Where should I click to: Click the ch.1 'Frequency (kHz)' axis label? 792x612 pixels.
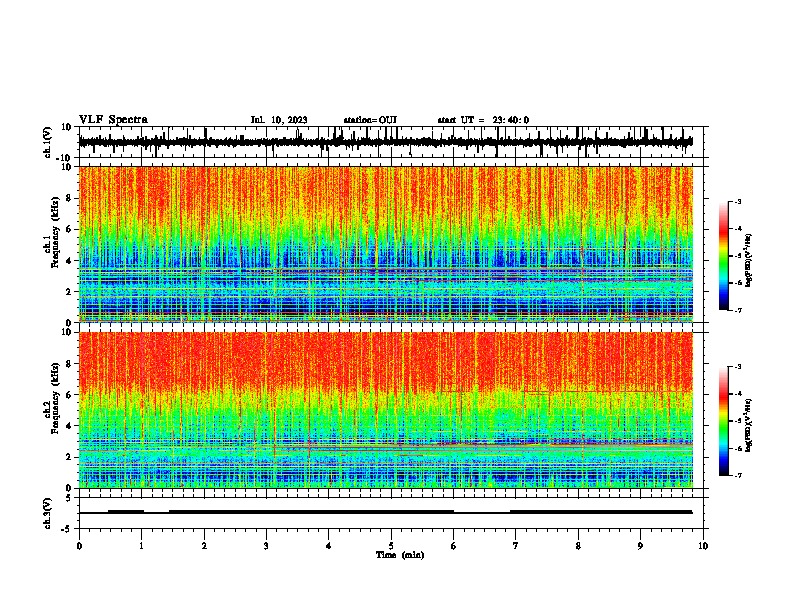[55, 233]
